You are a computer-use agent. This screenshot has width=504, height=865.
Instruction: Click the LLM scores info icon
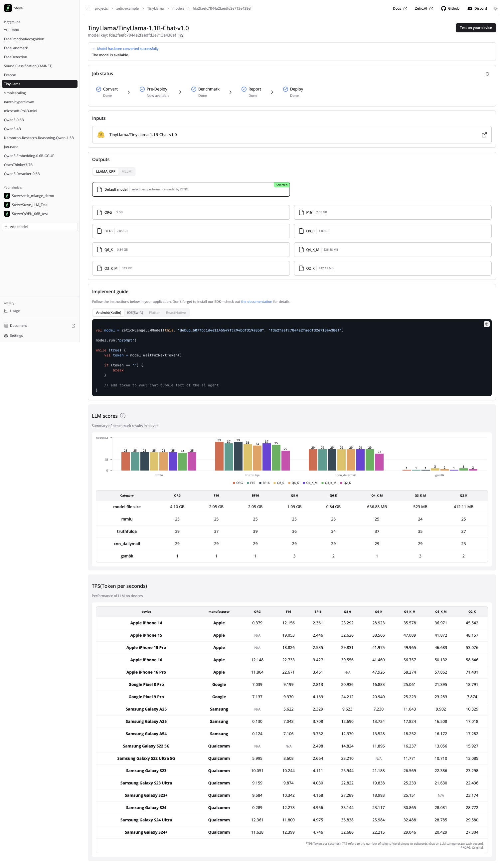click(x=123, y=416)
